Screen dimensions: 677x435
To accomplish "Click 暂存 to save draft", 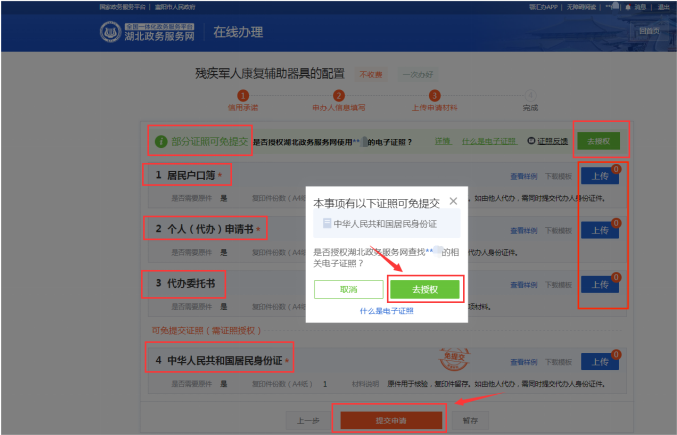I will [x=469, y=420].
